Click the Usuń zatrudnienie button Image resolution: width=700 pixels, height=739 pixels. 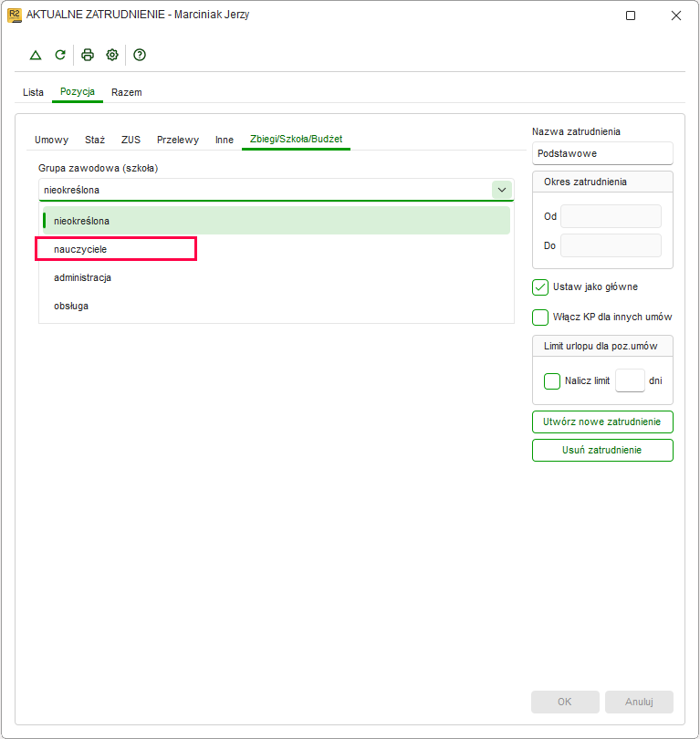coord(602,450)
